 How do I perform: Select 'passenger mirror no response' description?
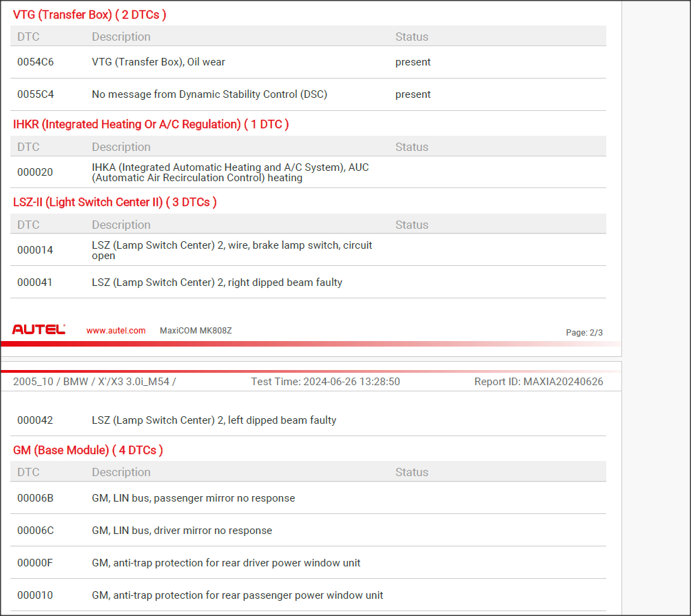pyautogui.click(x=194, y=498)
